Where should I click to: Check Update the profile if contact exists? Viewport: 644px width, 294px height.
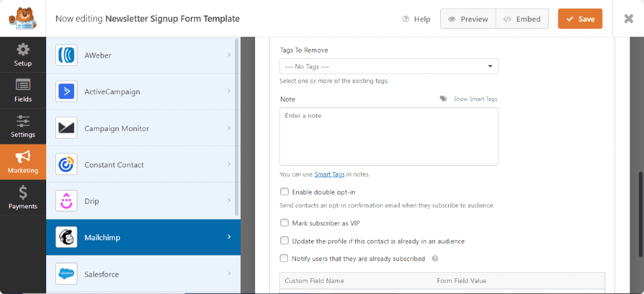coord(284,240)
